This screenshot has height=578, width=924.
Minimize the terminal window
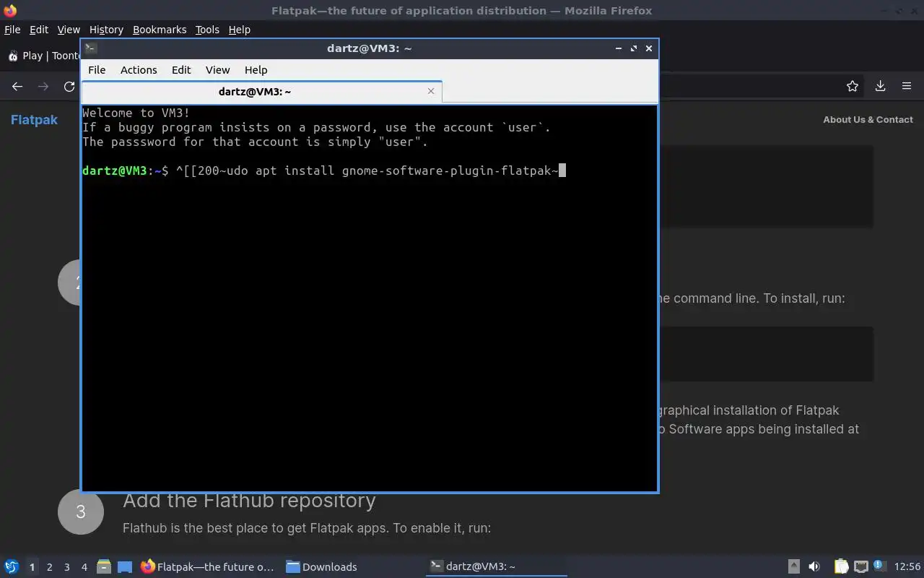619,48
